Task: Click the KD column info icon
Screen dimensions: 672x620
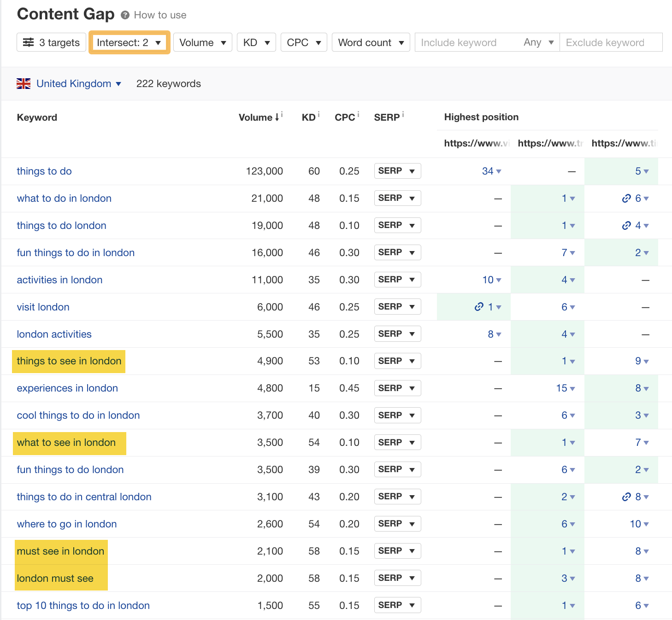Action: (x=319, y=114)
